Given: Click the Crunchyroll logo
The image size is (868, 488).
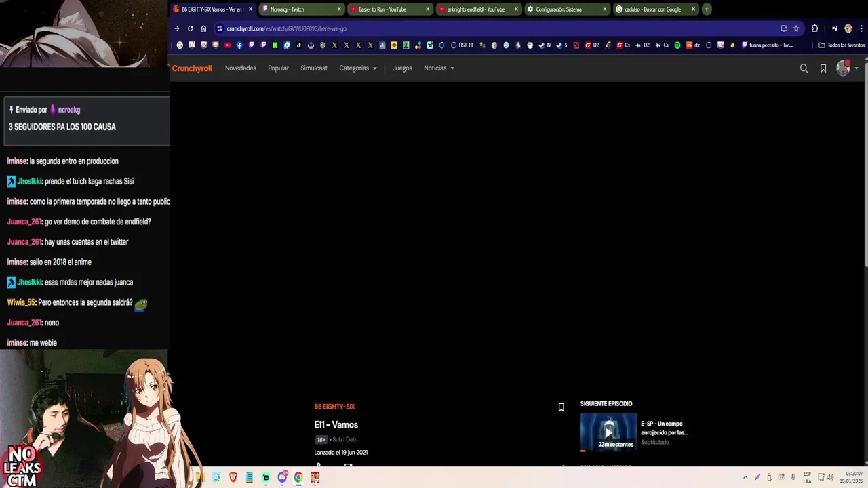Looking at the screenshot, I should [192, 68].
